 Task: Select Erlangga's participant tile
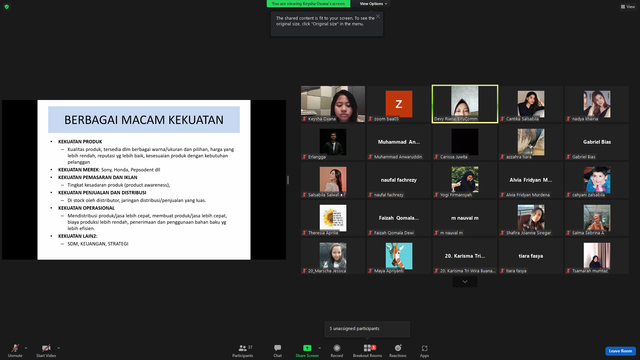pos(333,142)
